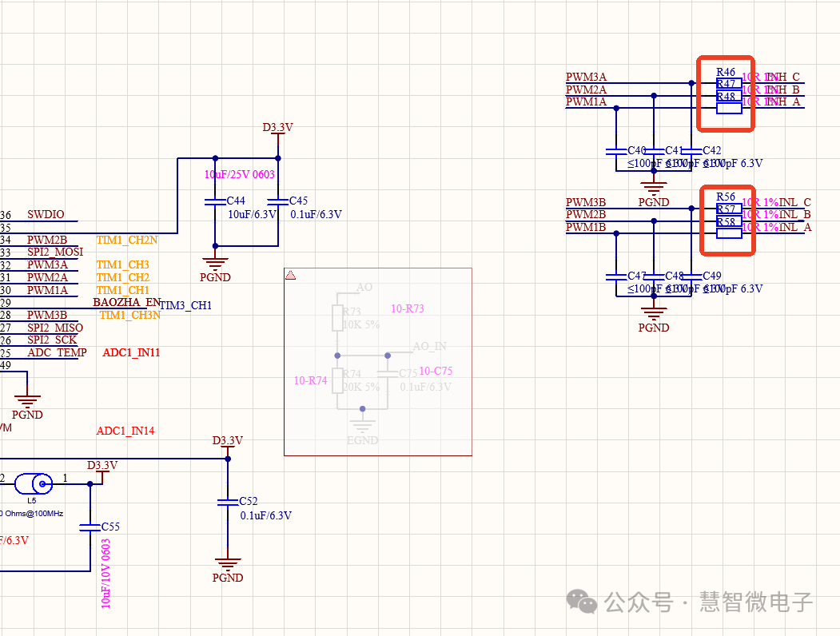Click the red ADC1_IN14 text annotation

click(125, 431)
